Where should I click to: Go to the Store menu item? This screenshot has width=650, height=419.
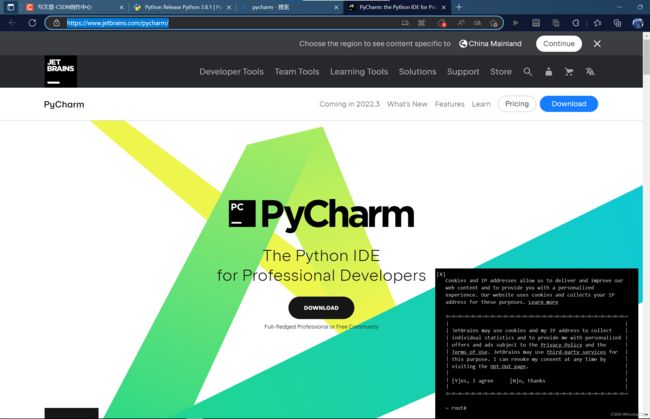point(501,72)
